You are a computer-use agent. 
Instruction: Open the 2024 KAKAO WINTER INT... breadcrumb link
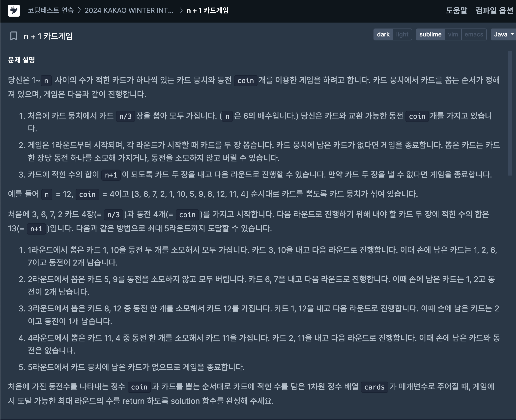click(129, 10)
